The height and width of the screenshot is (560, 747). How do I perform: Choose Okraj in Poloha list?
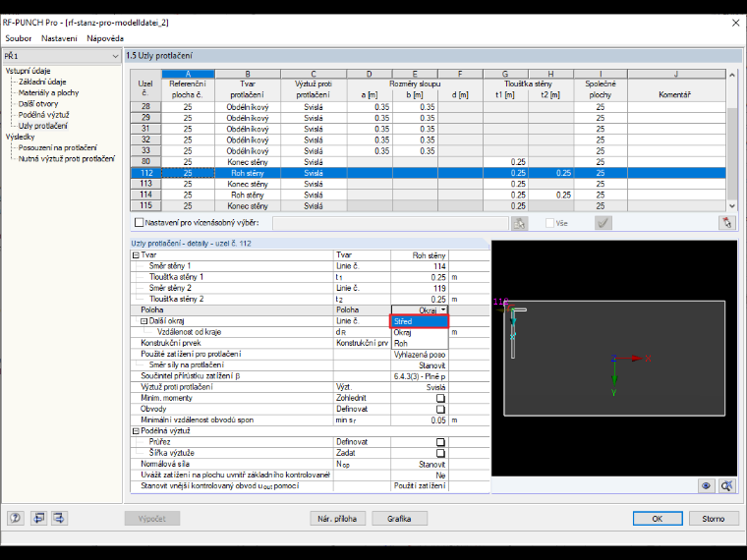[x=420, y=332]
